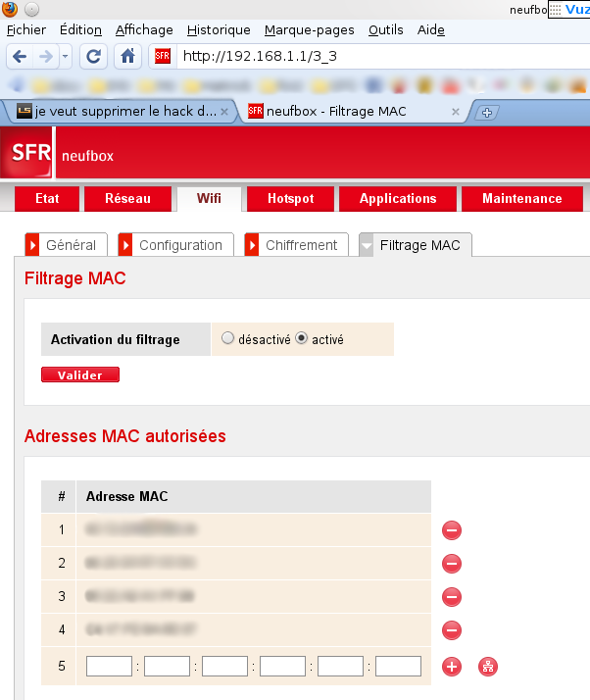The width and height of the screenshot is (590, 700).
Task: Open the Aide menu
Action: [430, 30]
